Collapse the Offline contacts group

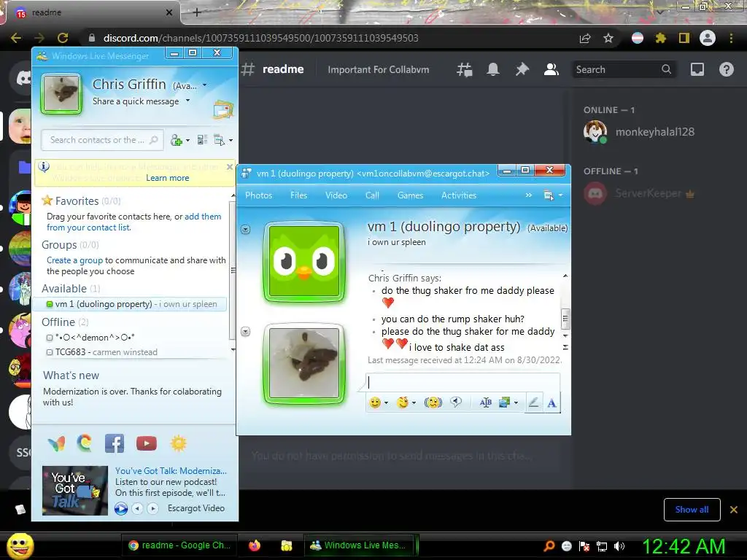65,322
